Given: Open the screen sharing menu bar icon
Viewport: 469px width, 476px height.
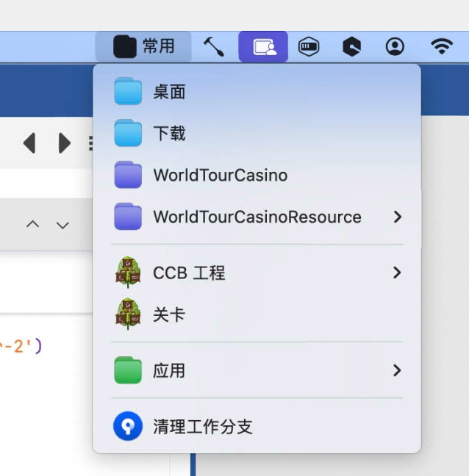Looking at the screenshot, I should point(263,47).
